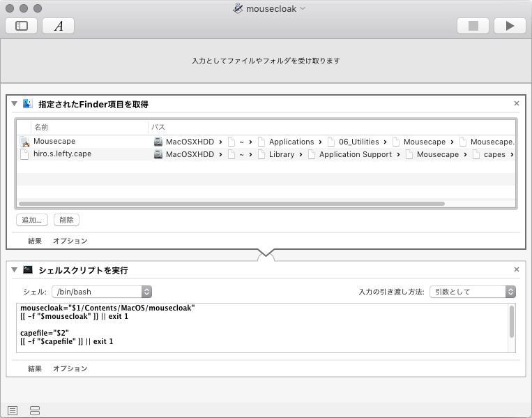Click inside the shell script text area
This screenshot has height=418, width=532.
[x=262, y=328]
